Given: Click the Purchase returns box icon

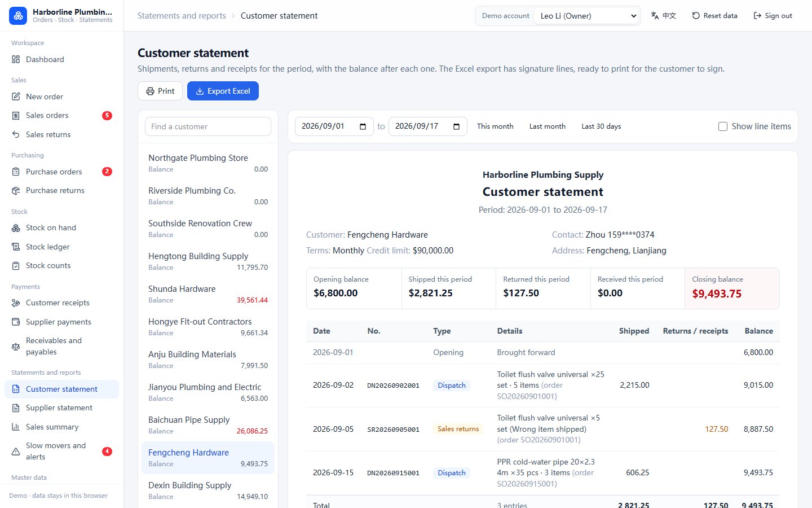Looking at the screenshot, I should pyautogui.click(x=16, y=190).
